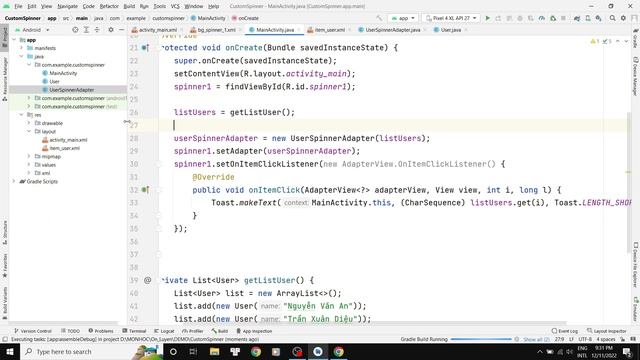
Task: Collapse the res folder node
Action: point(22,115)
